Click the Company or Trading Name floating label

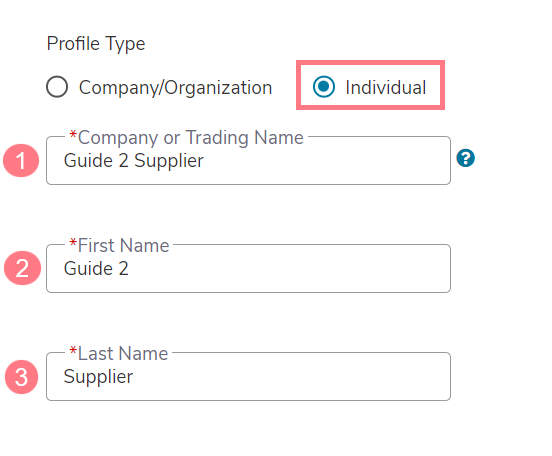click(x=187, y=137)
